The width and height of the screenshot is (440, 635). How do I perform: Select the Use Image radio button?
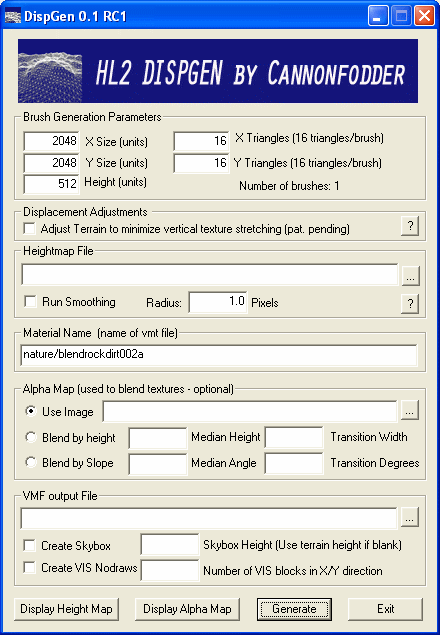tap(31, 411)
